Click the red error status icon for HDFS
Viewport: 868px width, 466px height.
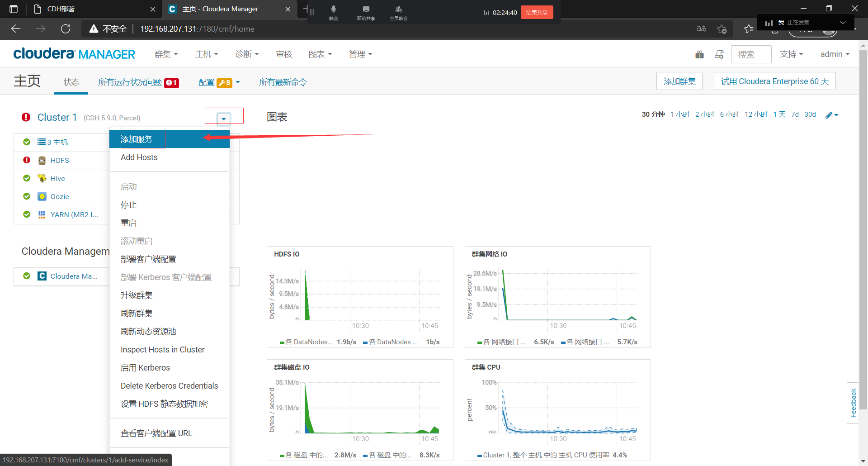(27, 160)
